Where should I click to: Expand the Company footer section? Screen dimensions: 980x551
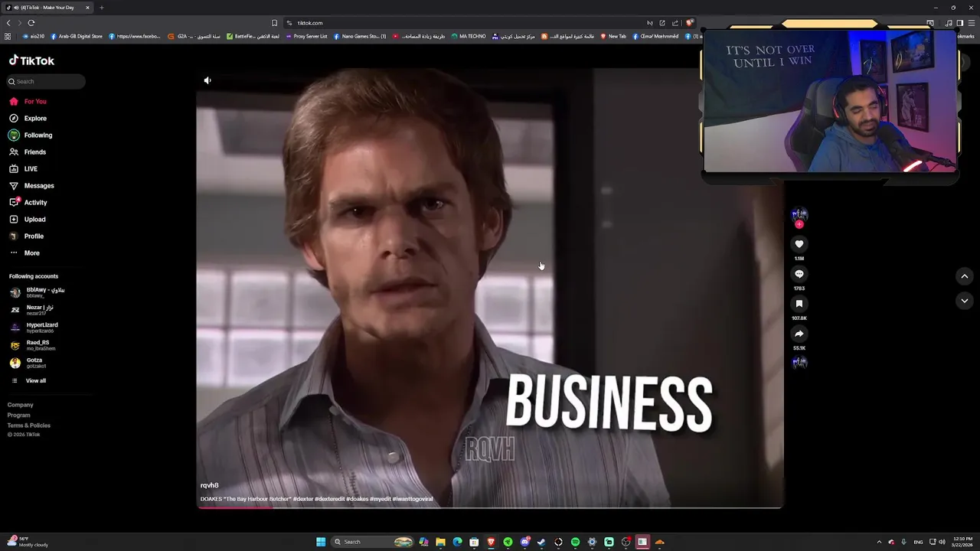click(21, 405)
